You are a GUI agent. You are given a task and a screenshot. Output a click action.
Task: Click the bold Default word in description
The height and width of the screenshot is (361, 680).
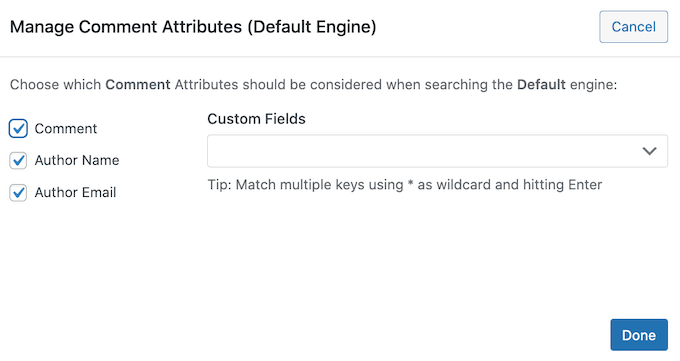pyautogui.click(x=541, y=84)
